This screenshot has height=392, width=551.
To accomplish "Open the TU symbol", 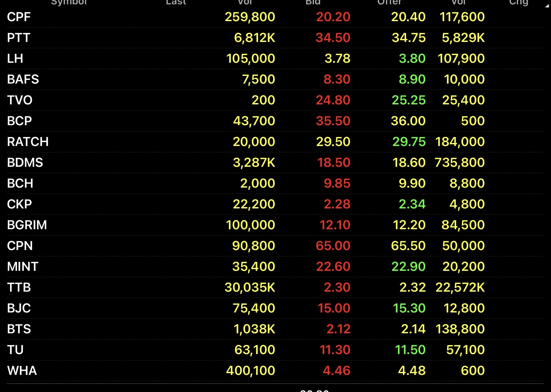I will pyautogui.click(x=15, y=350).
